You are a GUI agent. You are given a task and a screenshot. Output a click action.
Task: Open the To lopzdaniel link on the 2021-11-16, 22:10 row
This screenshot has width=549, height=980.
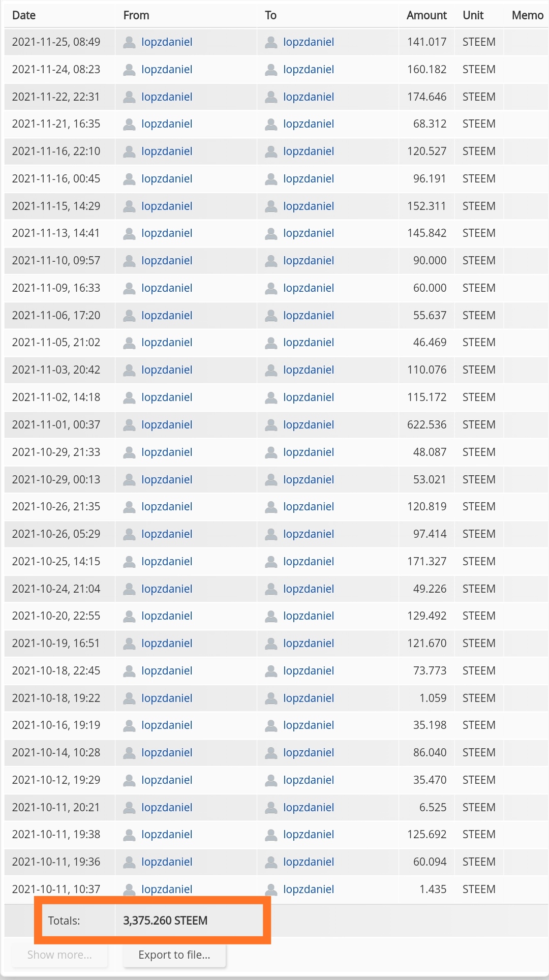point(309,151)
